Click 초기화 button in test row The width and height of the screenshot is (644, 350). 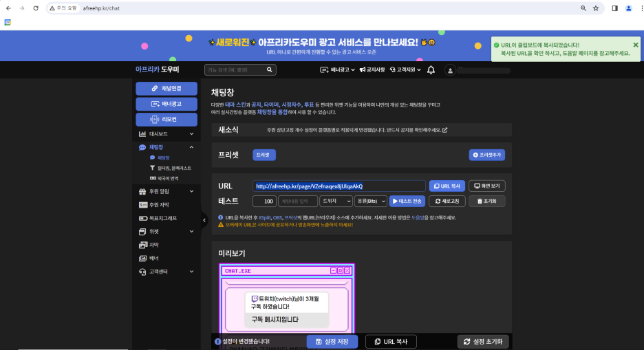pos(486,201)
